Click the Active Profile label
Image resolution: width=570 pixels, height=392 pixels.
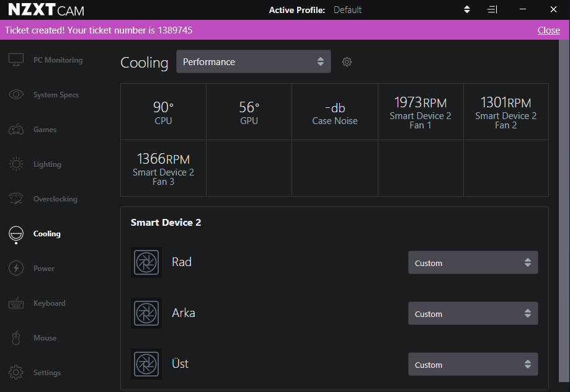297,10
